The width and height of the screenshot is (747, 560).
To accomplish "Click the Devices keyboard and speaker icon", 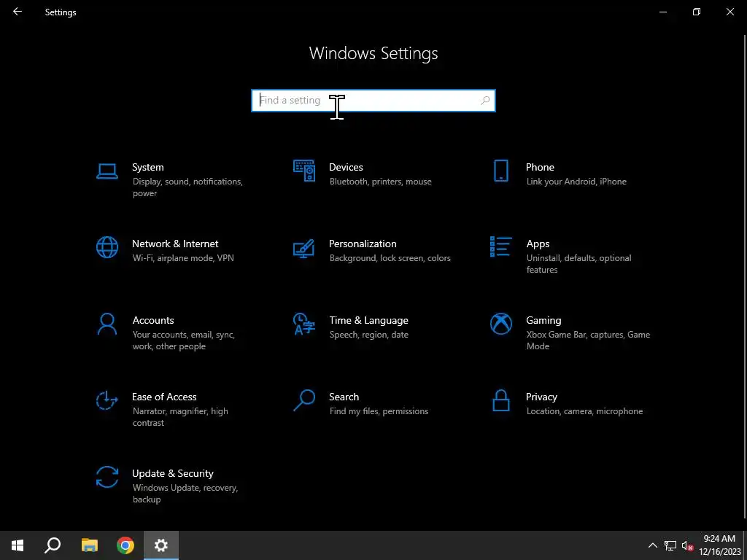I will (x=304, y=171).
